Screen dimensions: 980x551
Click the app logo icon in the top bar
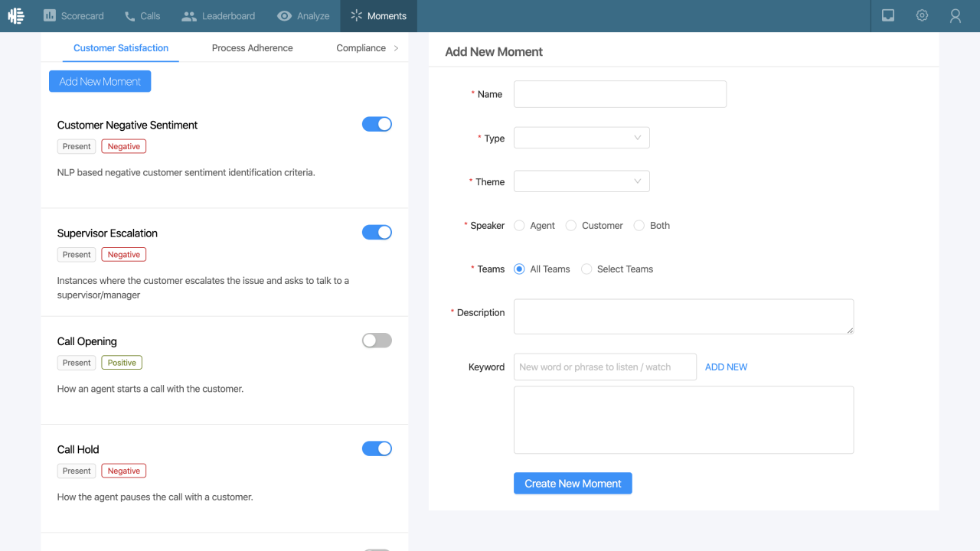tap(16, 15)
